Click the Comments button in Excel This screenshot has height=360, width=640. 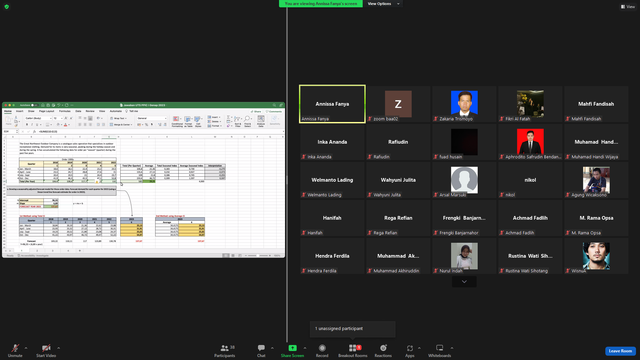[x=273, y=111]
